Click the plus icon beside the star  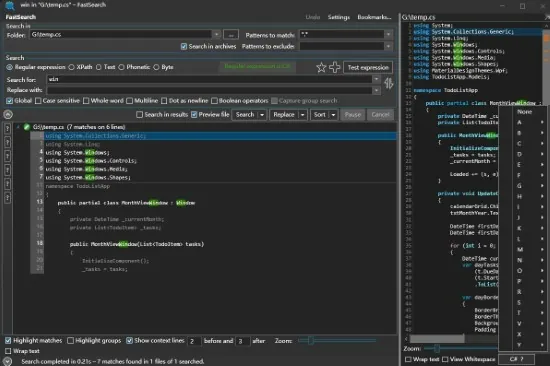coord(334,67)
